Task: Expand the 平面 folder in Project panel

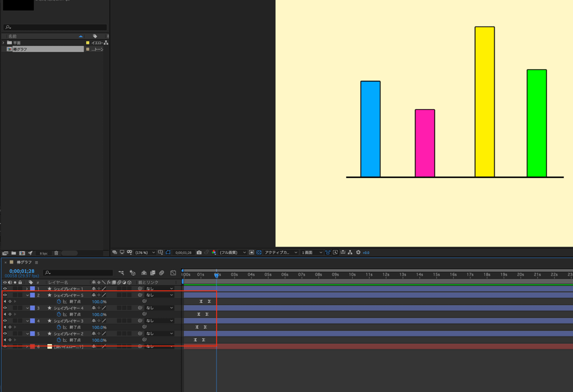Action: 3,43
